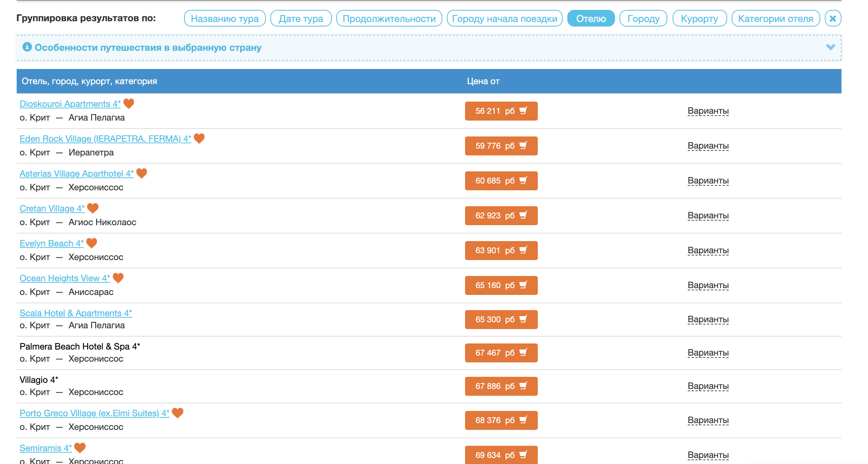The width and height of the screenshot is (868, 464).
Task: Open Scala Hotel & Apartments link
Action: [76, 313]
